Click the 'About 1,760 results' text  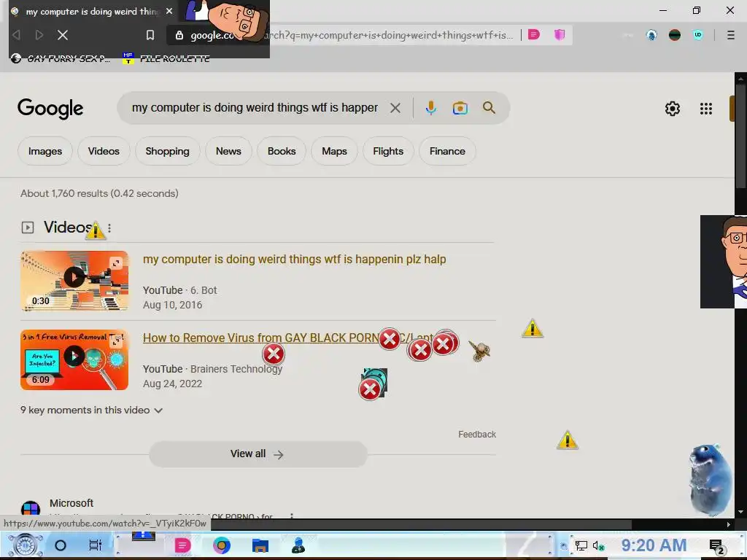pos(99,193)
